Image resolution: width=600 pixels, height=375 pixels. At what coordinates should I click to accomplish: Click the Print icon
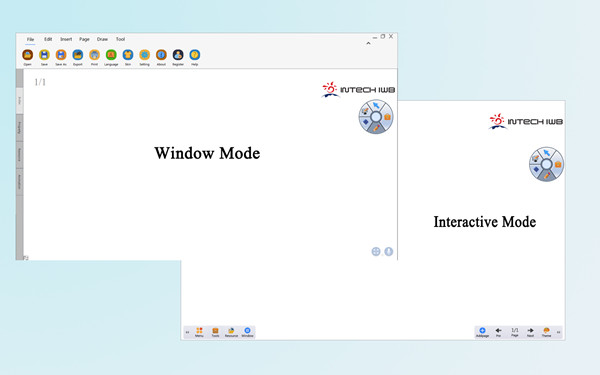tap(95, 55)
